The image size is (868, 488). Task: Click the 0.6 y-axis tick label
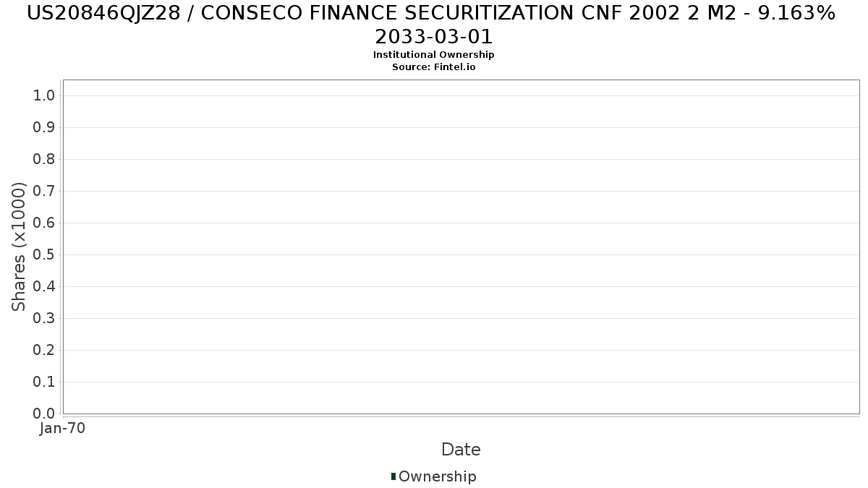point(44,223)
